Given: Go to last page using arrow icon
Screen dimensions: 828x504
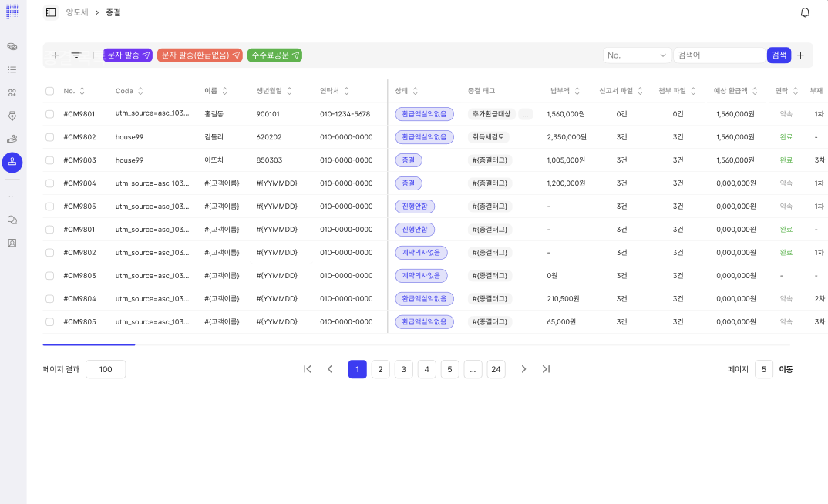Looking at the screenshot, I should (x=546, y=369).
